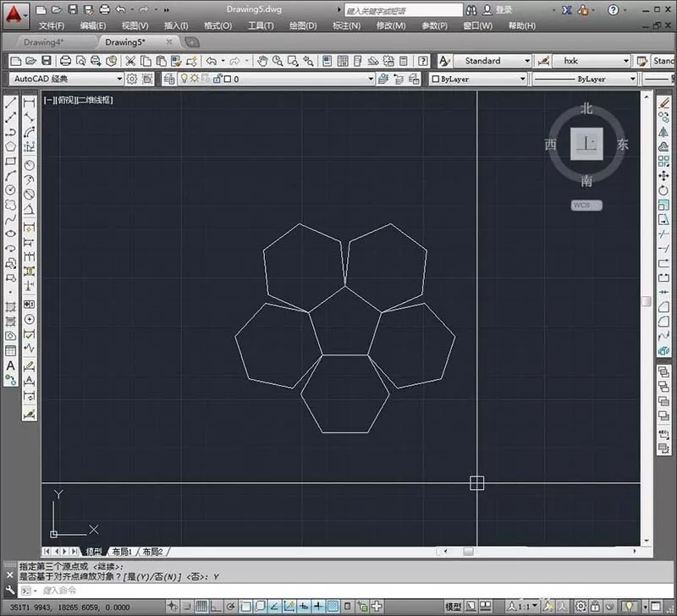
Task: Switch to the 布局1 layout tab
Action: pos(122,552)
